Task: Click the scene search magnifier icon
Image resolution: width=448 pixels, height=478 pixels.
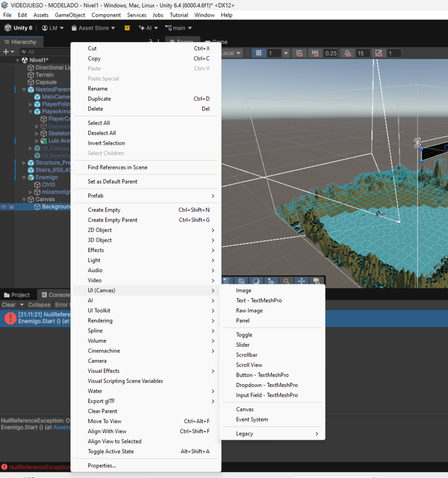Action: coord(286,281)
